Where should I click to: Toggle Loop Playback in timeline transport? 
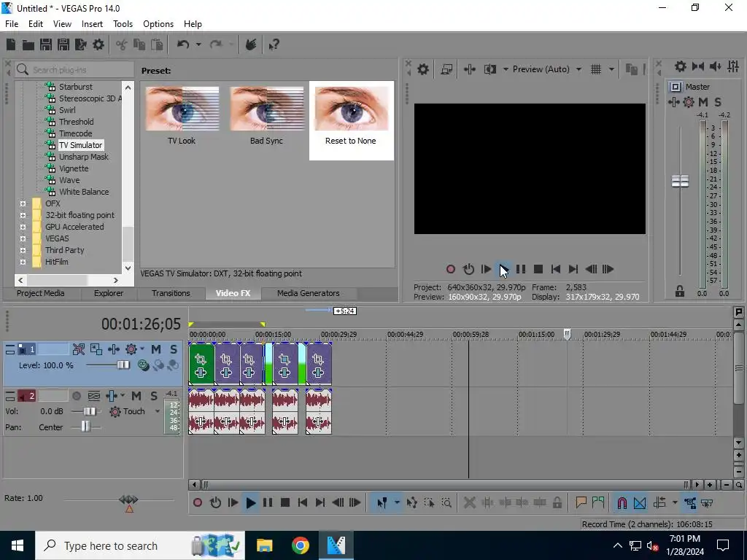215,503
